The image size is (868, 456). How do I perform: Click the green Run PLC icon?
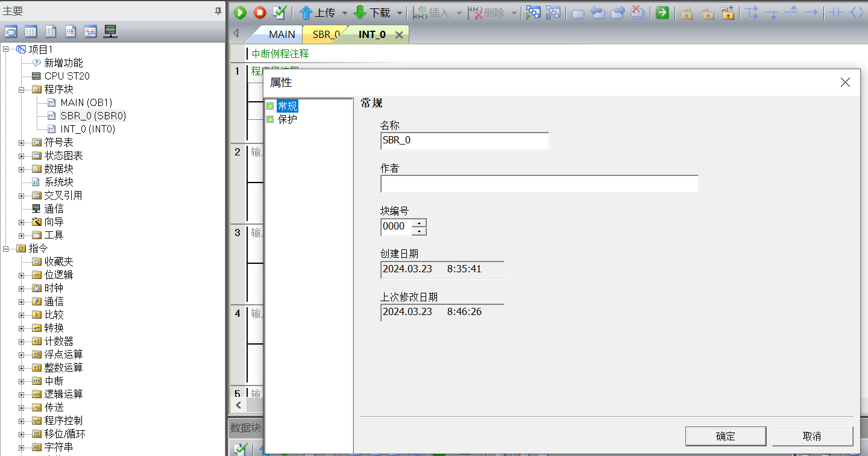pyautogui.click(x=240, y=13)
